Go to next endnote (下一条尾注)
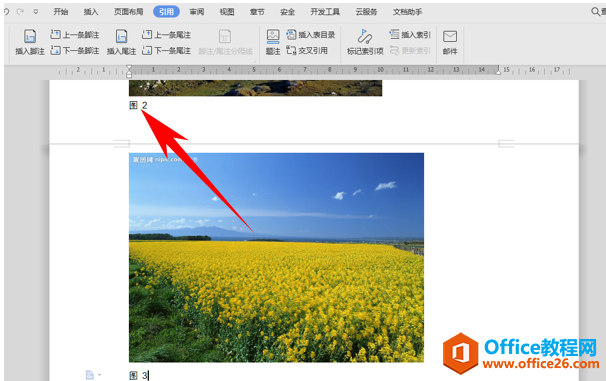Screen dimensions: 606x381 [166, 51]
